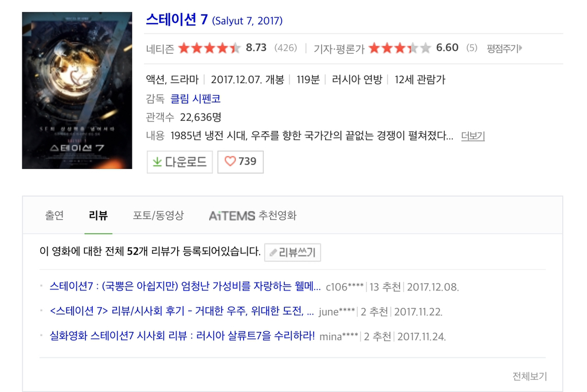This screenshot has height=392, width=587.
Task: Click the 스테이션 7 movie title link
Action: (177, 19)
